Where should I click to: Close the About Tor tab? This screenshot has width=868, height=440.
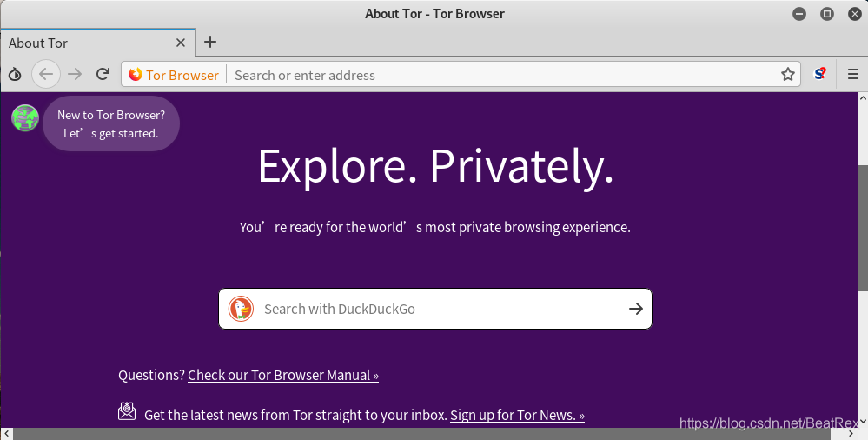pyautogui.click(x=181, y=43)
